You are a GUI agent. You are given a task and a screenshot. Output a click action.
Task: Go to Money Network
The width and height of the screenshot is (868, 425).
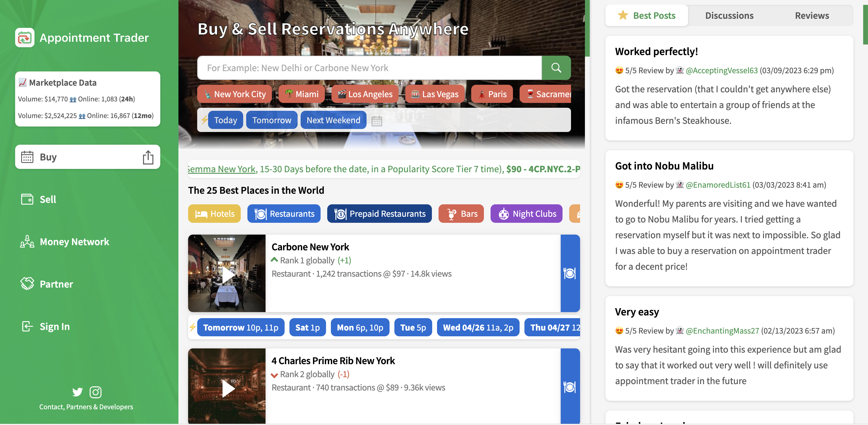pyautogui.click(x=74, y=242)
